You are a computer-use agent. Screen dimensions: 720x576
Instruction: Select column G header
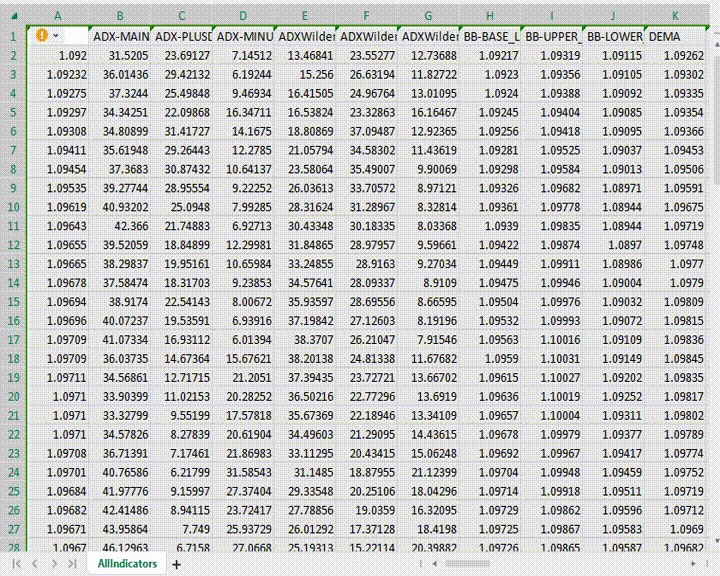click(x=428, y=16)
